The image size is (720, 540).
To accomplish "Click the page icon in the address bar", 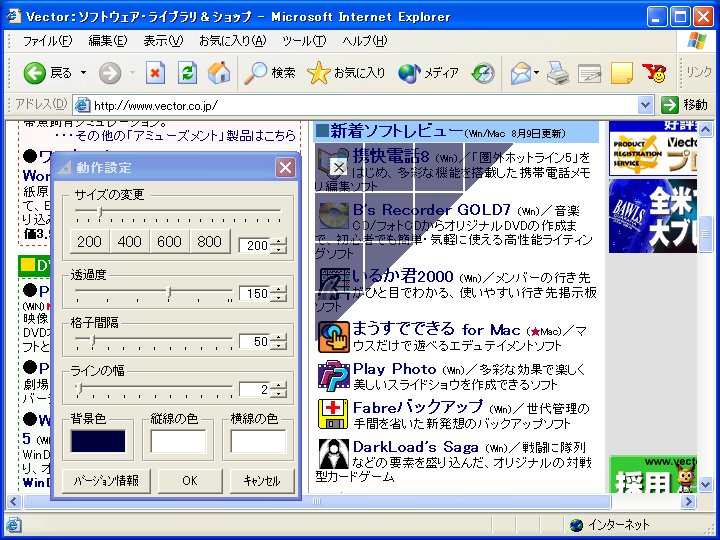I will 82,105.
